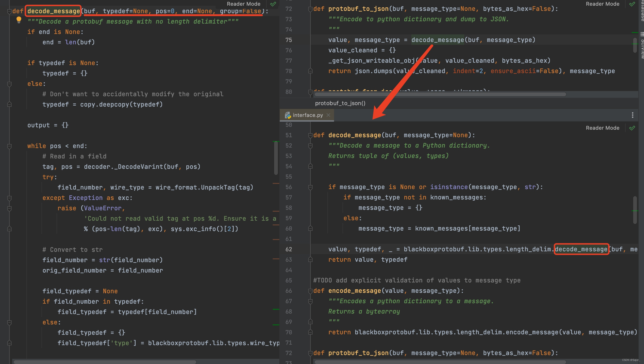Viewport: 644px width, 364px height.
Task: Click the 'end = len(buf)' line
Action: pos(68,42)
